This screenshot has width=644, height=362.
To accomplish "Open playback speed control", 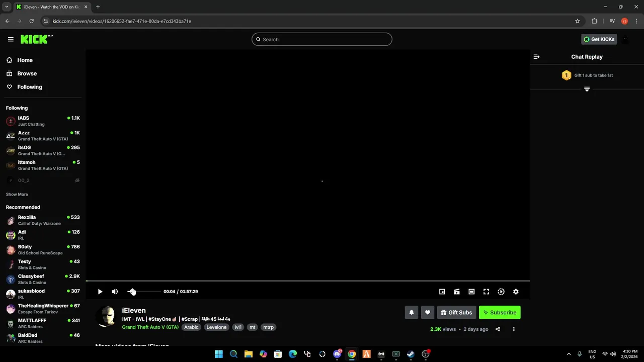I will (501, 292).
